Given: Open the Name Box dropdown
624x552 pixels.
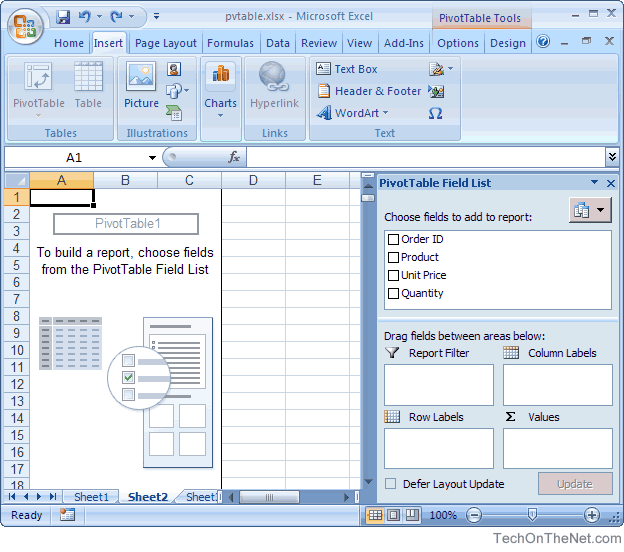Looking at the screenshot, I should pos(152,158).
